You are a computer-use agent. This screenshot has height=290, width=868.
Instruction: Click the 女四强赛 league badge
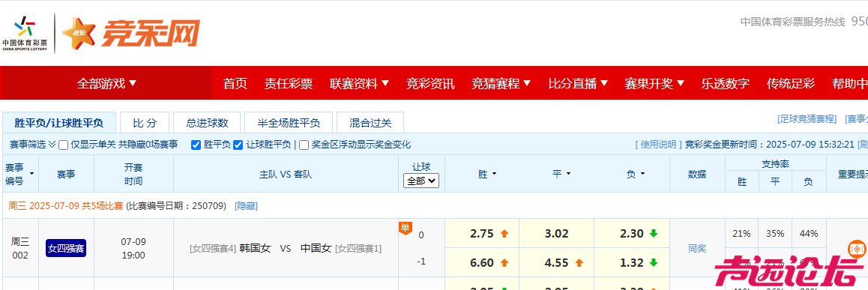point(67,248)
